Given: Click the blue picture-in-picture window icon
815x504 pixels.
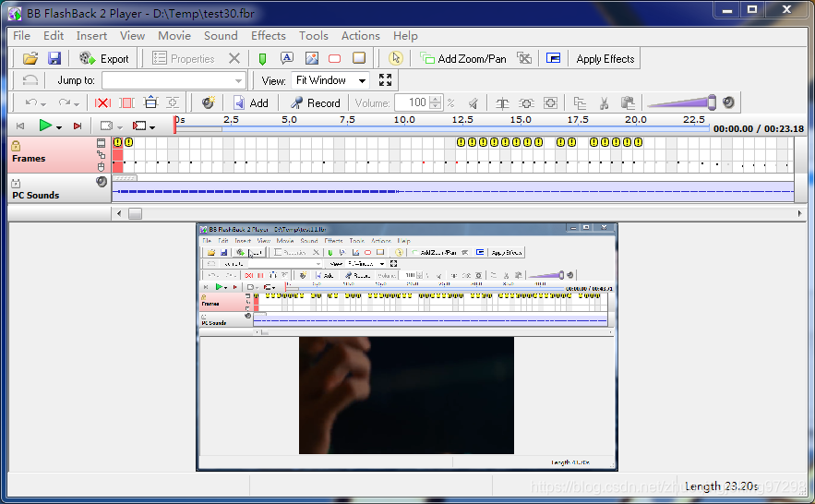Looking at the screenshot, I should 553,58.
